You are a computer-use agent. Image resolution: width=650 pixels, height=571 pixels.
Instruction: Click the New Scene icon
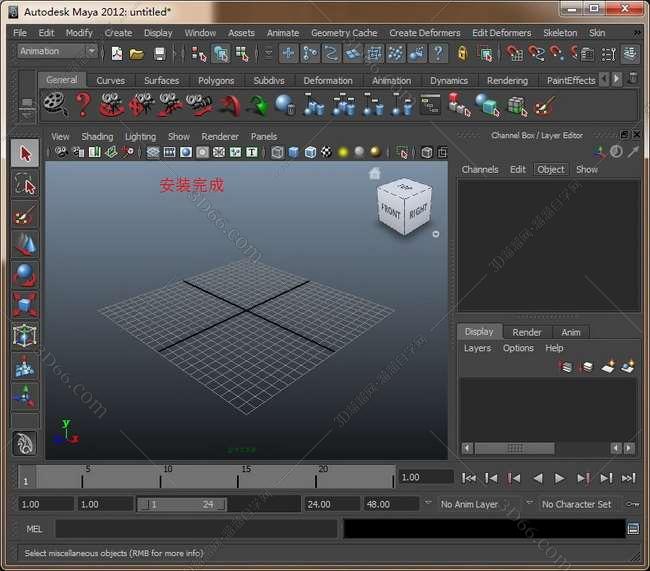coord(117,53)
